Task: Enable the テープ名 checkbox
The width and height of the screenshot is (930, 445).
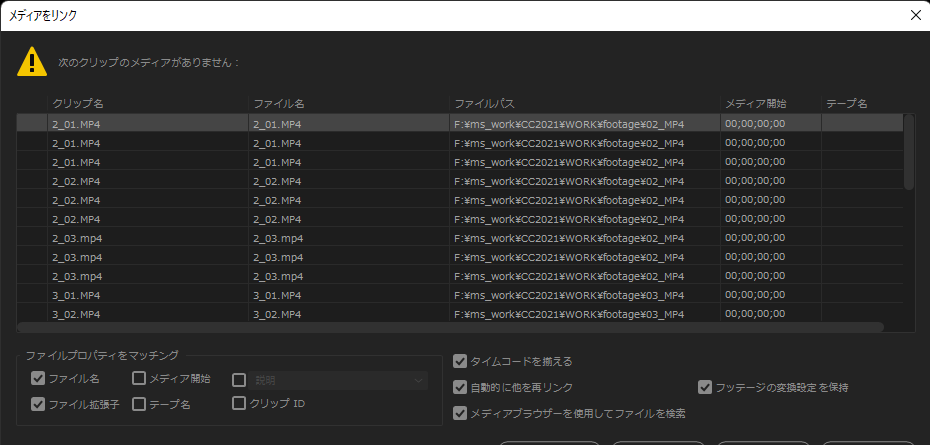Action: [139, 404]
